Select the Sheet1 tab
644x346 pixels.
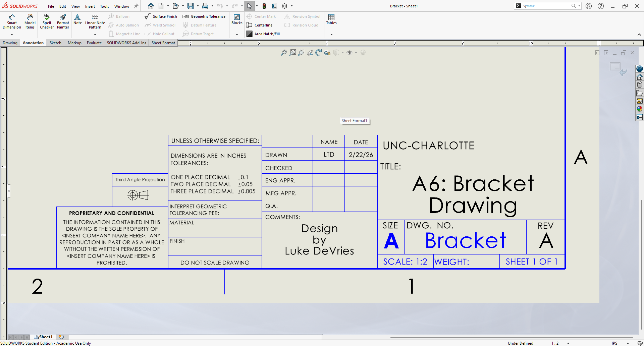tap(43, 337)
